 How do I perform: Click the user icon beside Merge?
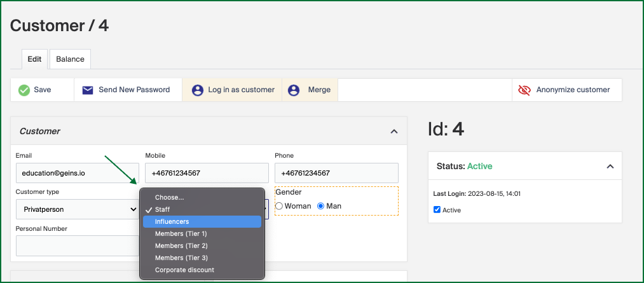293,90
